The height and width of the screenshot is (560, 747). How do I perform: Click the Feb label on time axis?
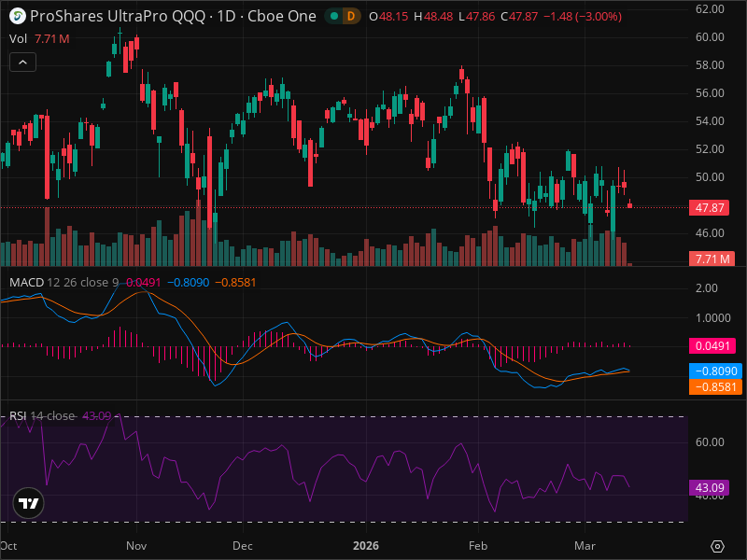click(478, 546)
